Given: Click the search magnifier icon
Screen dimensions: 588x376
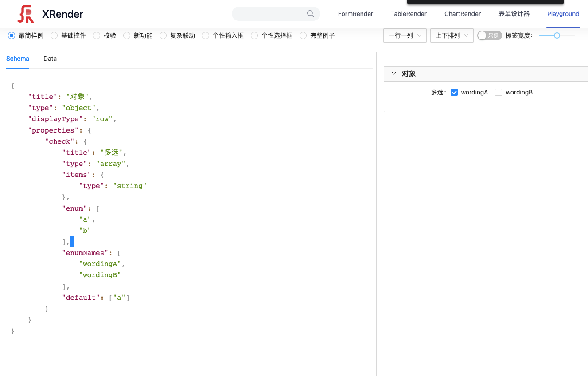Looking at the screenshot, I should point(310,14).
